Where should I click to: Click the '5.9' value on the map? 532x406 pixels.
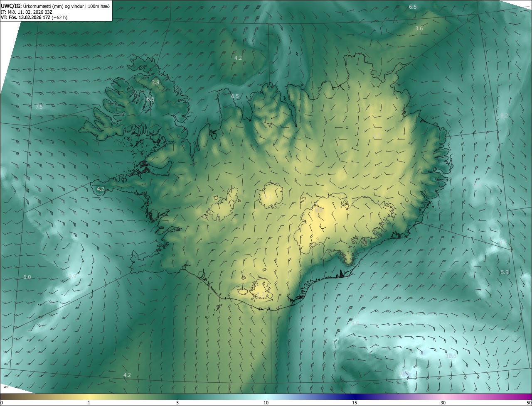click(x=505, y=272)
